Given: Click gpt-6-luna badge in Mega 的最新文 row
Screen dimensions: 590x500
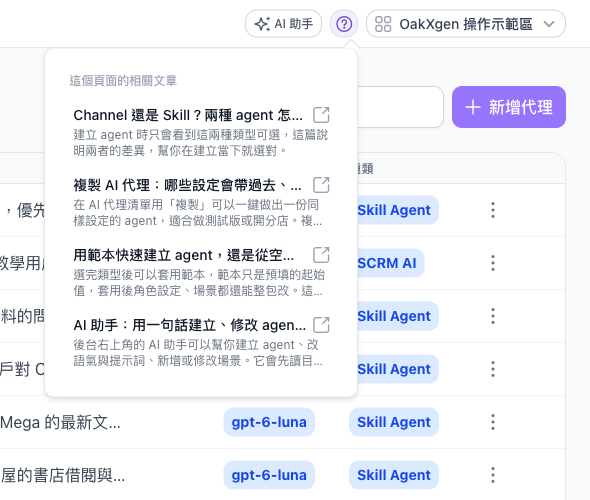Looking at the screenshot, I should point(269,422).
